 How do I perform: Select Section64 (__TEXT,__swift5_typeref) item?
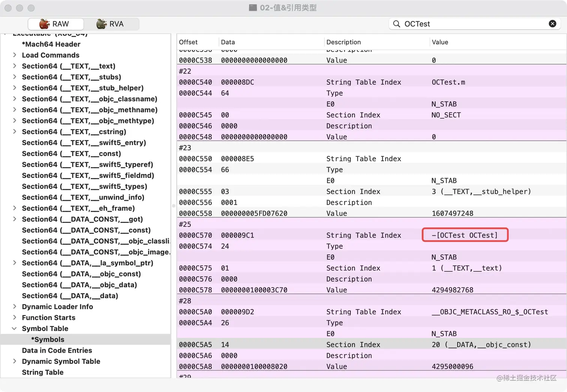pyautogui.click(x=87, y=165)
